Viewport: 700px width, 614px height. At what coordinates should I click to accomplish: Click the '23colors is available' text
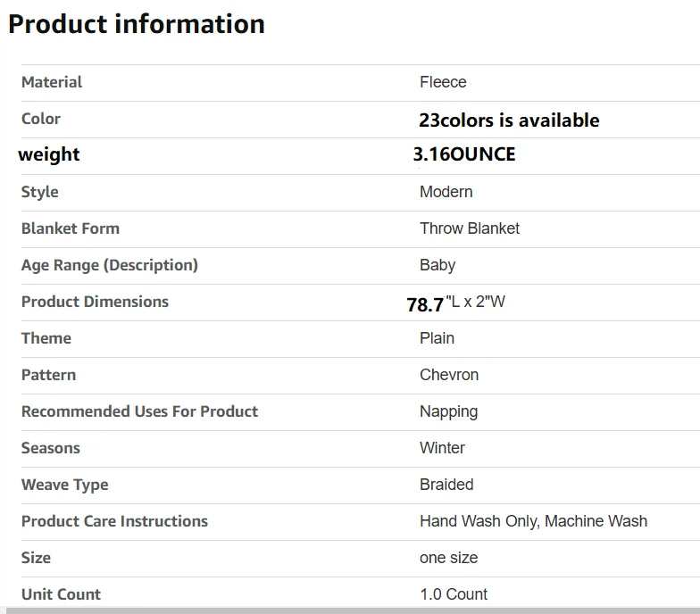(x=509, y=120)
